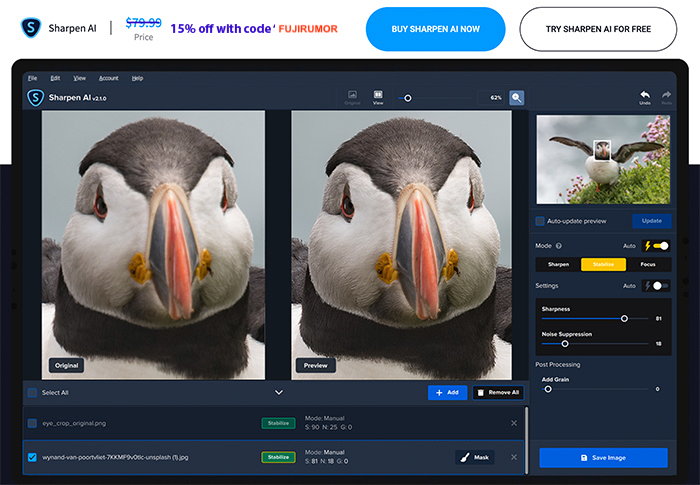Select the Stabilize mode tab

603,264
